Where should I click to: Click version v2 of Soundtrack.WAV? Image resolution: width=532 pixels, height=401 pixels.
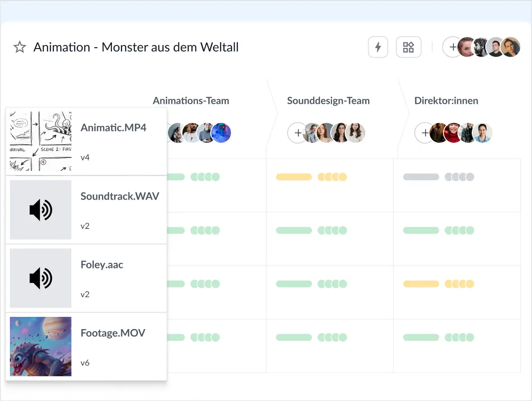click(x=85, y=226)
